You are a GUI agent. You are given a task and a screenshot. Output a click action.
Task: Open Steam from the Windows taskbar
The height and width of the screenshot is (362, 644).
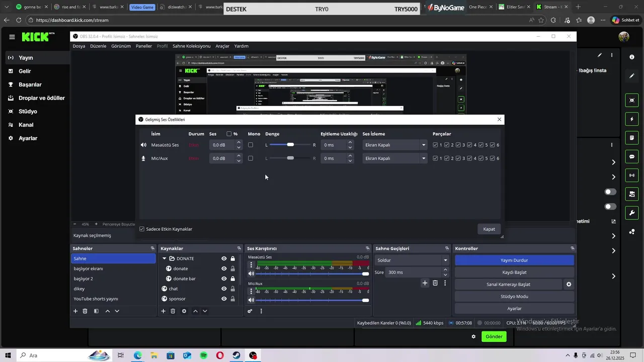click(x=236, y=355)
